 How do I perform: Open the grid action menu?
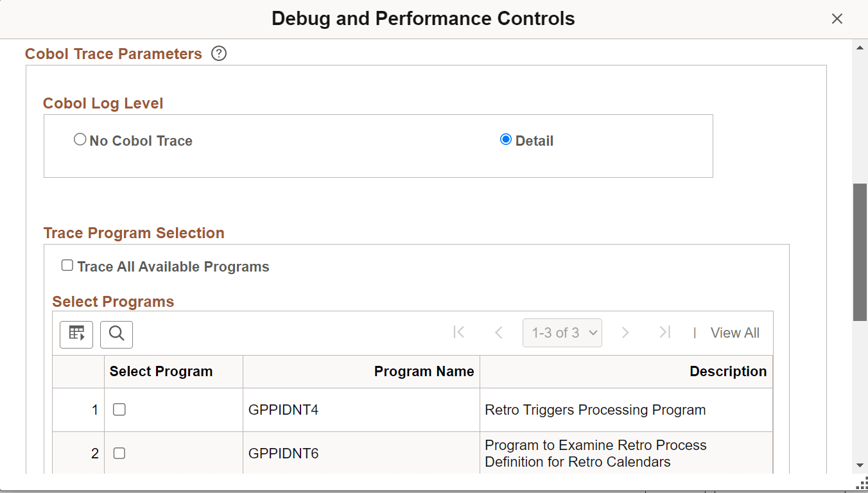click(76, 334)
